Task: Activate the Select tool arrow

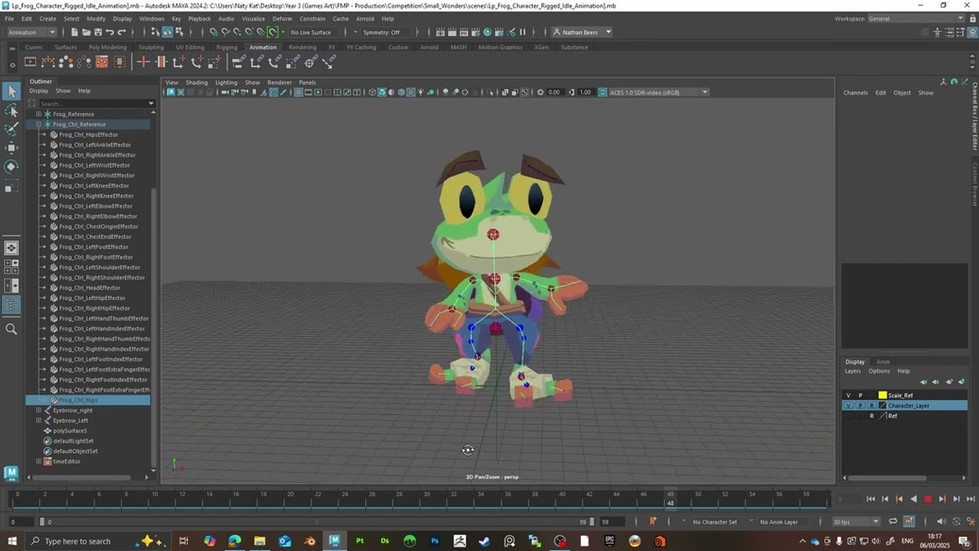Action: click(11, 91)
